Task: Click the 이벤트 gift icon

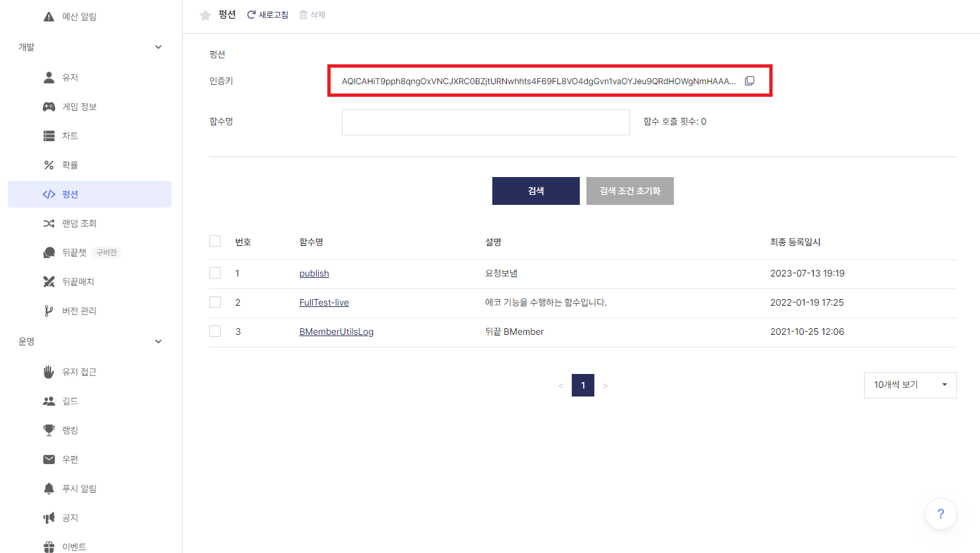Action: tap(49, 547)
